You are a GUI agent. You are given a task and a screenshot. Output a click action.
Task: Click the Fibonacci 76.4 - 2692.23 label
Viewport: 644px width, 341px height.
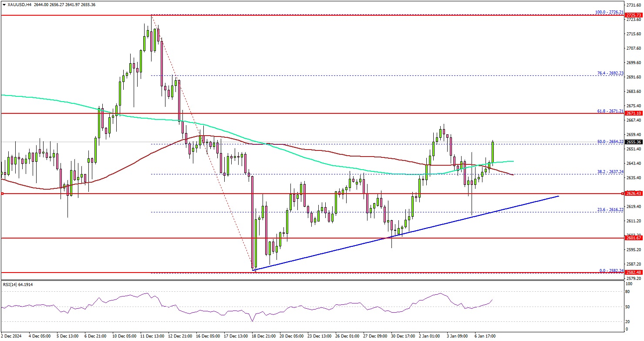(611, 73)
